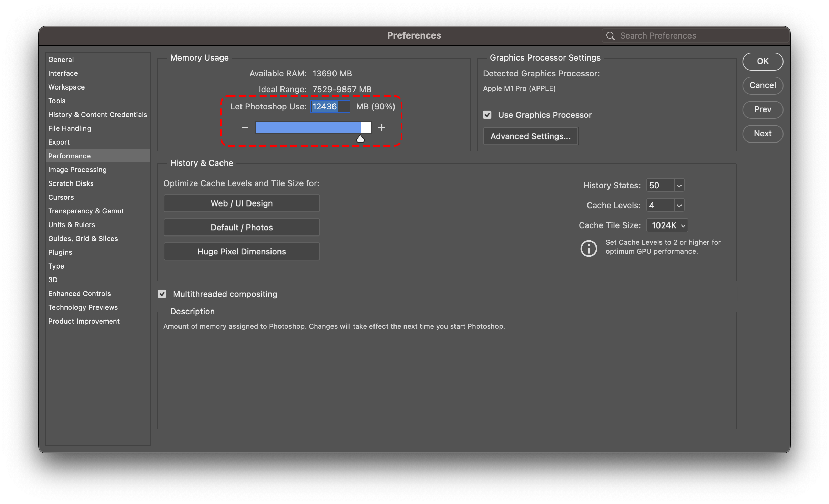Open the Interface preferences section
The image size is (829, 504).
point(63,73)
